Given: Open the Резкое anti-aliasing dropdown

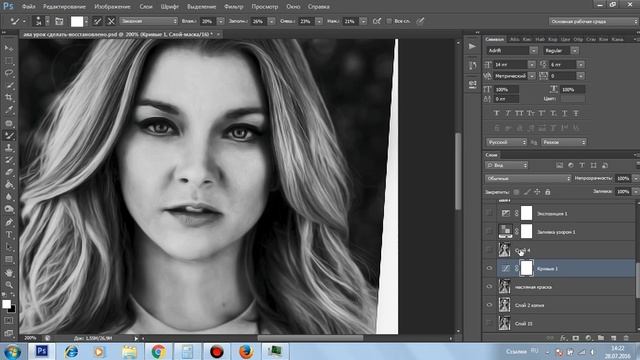Looking at the screenshot, I should 564,142.
